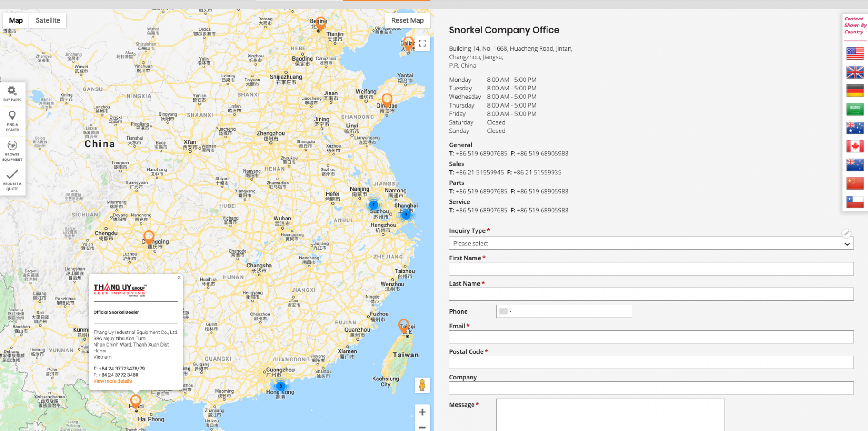The image size is (868, 431).
Task: Click the Hong Kong cluster marker
Action: click(x=281, y=386)
